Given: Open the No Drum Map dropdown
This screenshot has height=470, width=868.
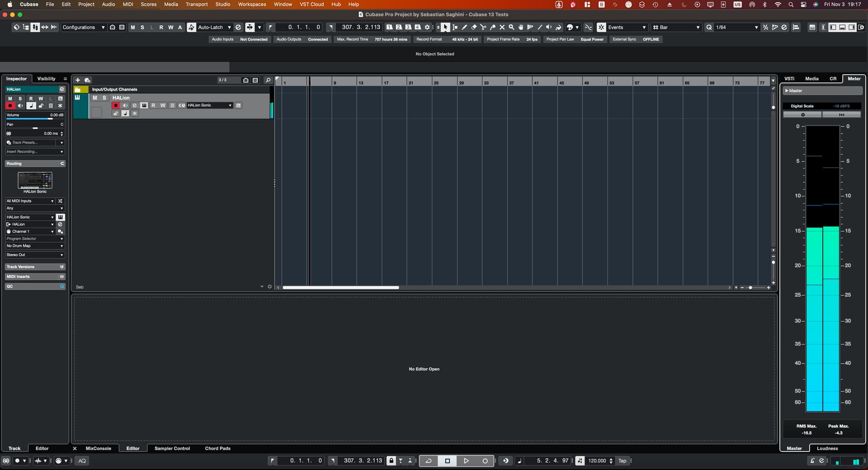Looking at the screenshot, I should click(35, 246).
